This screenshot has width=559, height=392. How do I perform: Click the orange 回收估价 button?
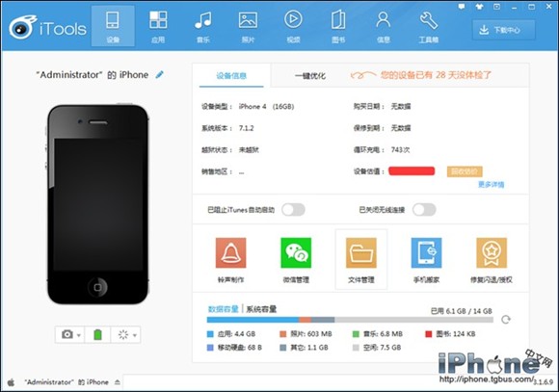click(465, 171)
